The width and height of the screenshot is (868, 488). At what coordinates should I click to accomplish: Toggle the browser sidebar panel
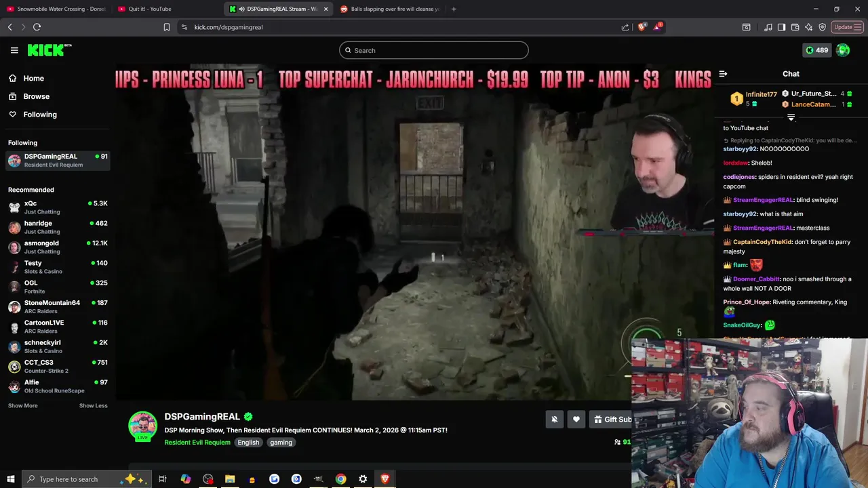click(x=781, y=27)
